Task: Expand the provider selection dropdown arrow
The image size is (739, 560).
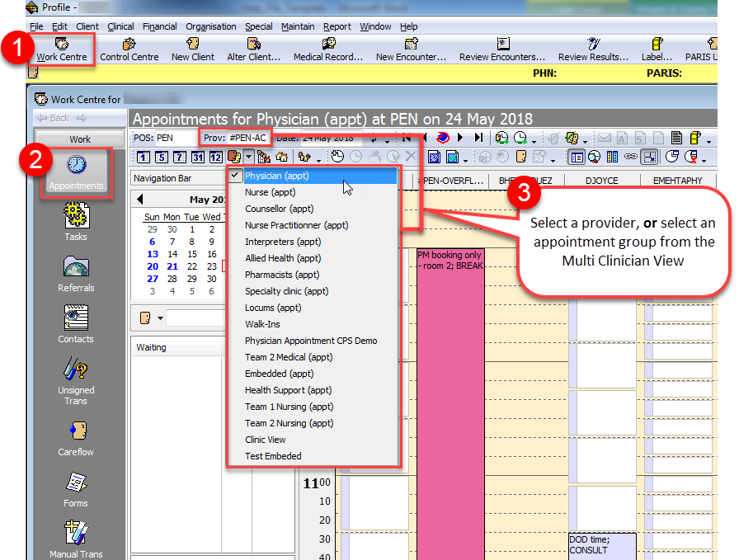Action: pyautogui.click(x=250, y=157)
